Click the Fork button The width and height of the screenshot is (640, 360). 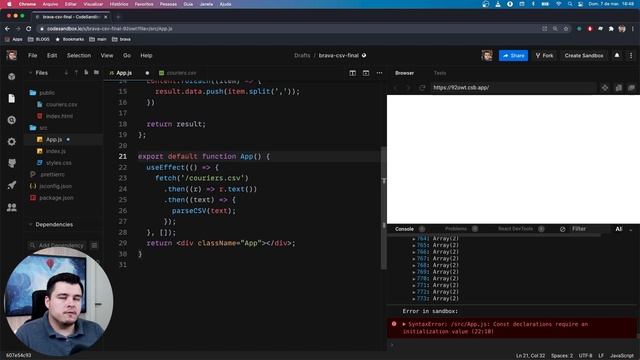[x=544, y=56]
